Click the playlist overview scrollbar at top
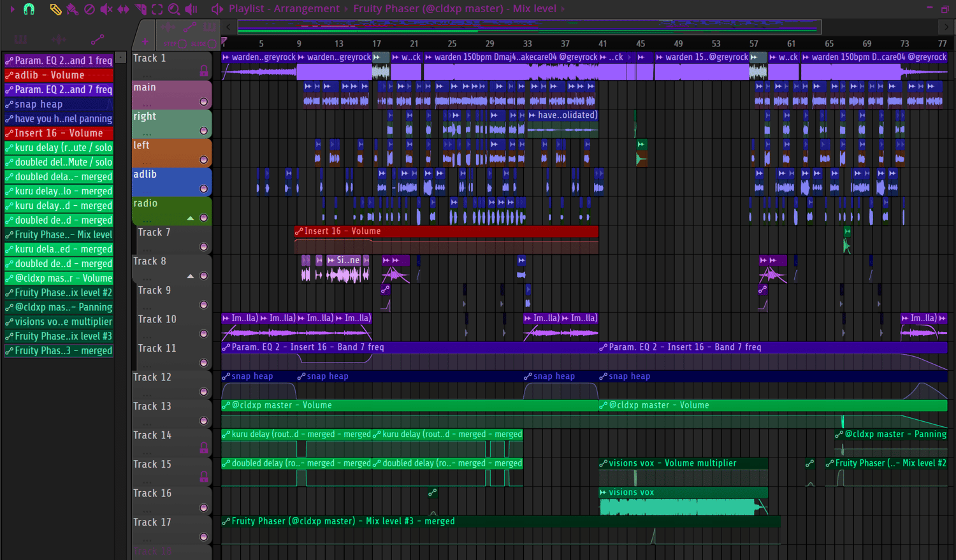This screenshot has height=560, width=956. click(x=529, y=27)
